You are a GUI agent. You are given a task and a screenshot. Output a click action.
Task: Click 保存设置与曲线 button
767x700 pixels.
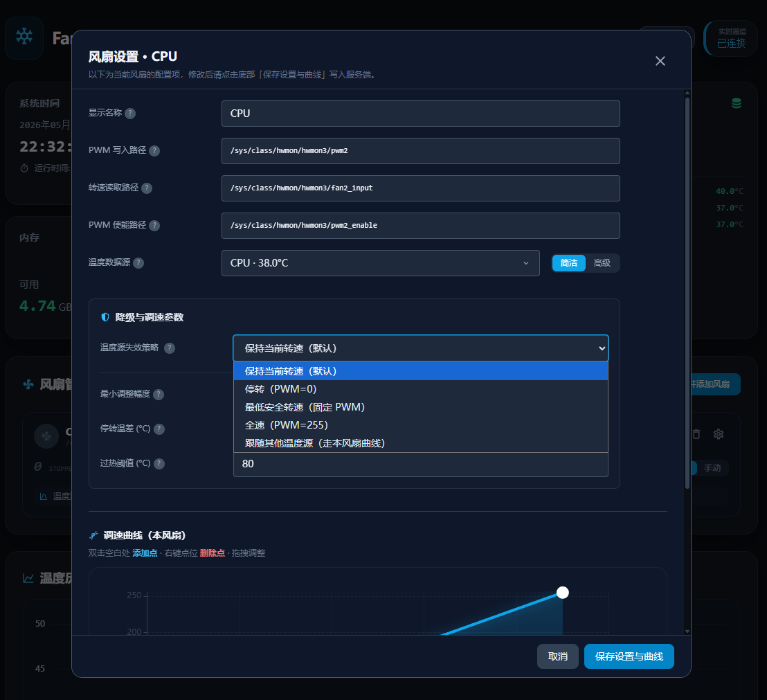tap(629, 656)
